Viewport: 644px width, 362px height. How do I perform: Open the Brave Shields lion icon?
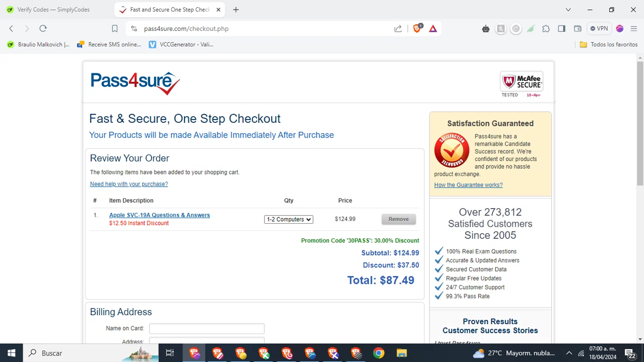click(x=417, y=28)
